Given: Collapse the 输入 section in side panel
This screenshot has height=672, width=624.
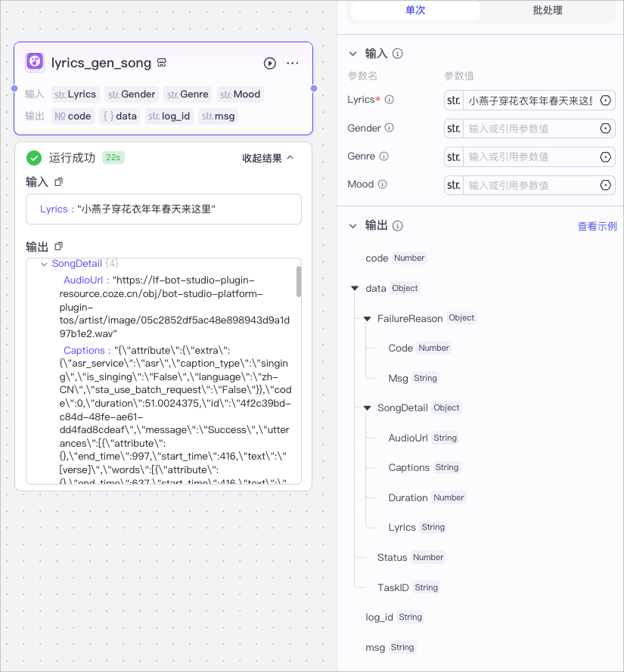Looking at the screenshot, I should [352, 54].
